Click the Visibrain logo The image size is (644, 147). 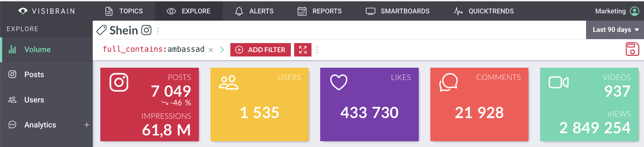click(x=47, y=11)
